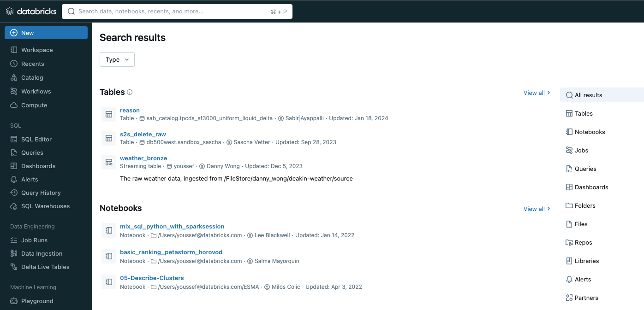Click View all for Notebooks section
Viewport: 644px width, 310px height.
(537, 209)
